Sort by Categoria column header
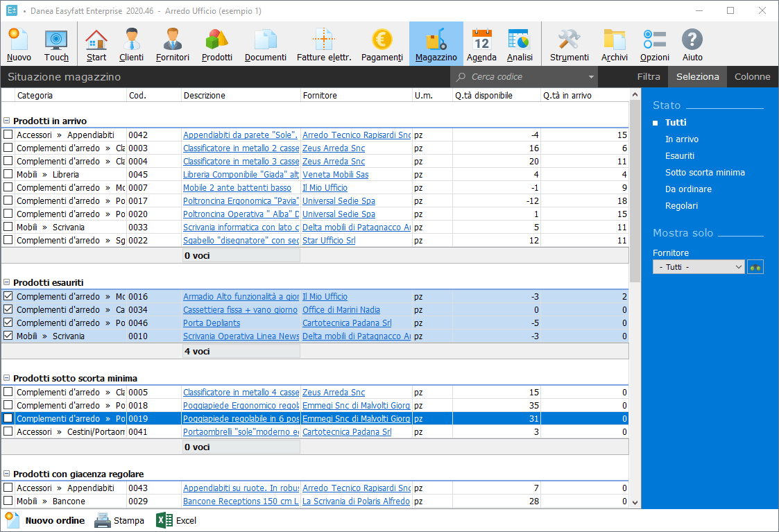The height and width of the screenshot is (532, 779). pyautogui.click(x=71, y=96)
